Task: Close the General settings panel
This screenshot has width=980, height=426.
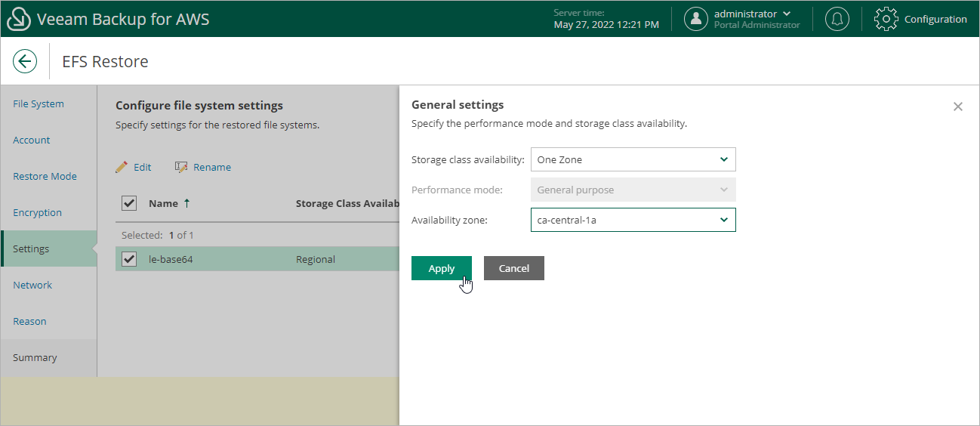Action: click(958, 106)
